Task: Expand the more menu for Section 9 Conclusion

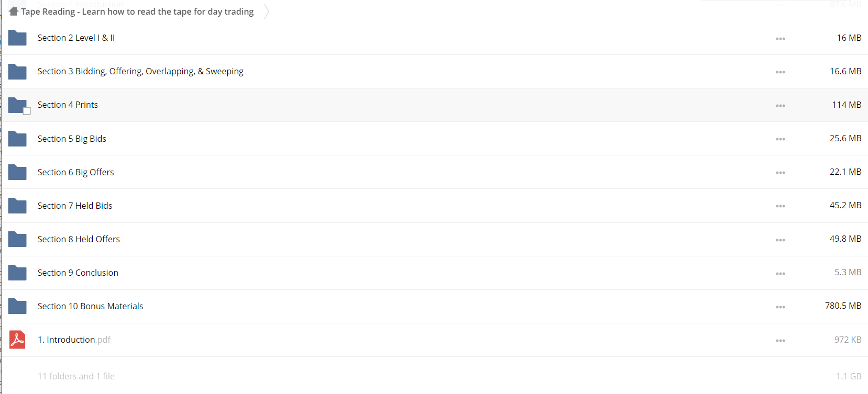Action: click(781, 274)
